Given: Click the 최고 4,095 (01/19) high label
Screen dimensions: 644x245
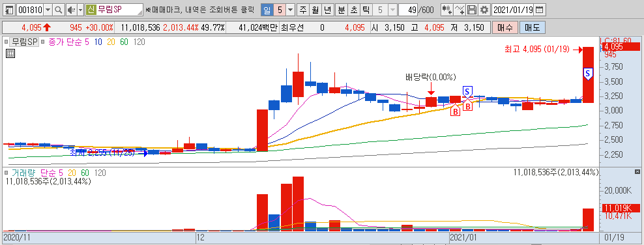Looking at the screenshot, I should [x=537, y=50].
